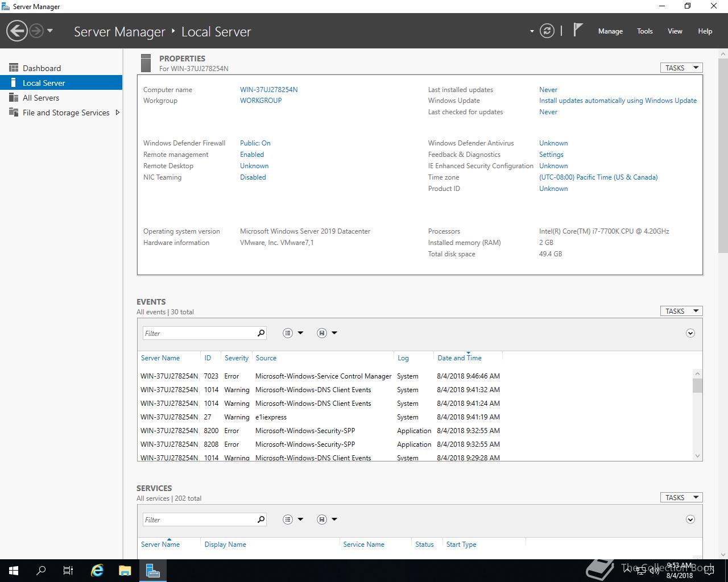Click Feedback & Diagnostics Settings link

551,155
